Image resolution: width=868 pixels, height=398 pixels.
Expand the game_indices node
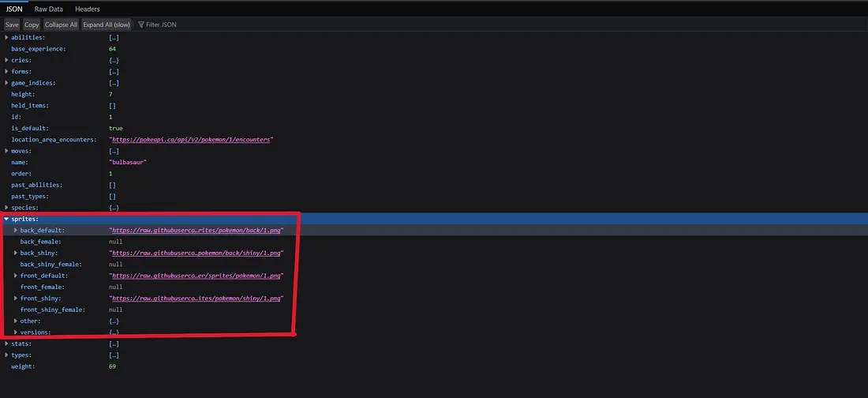coord(6,83)
